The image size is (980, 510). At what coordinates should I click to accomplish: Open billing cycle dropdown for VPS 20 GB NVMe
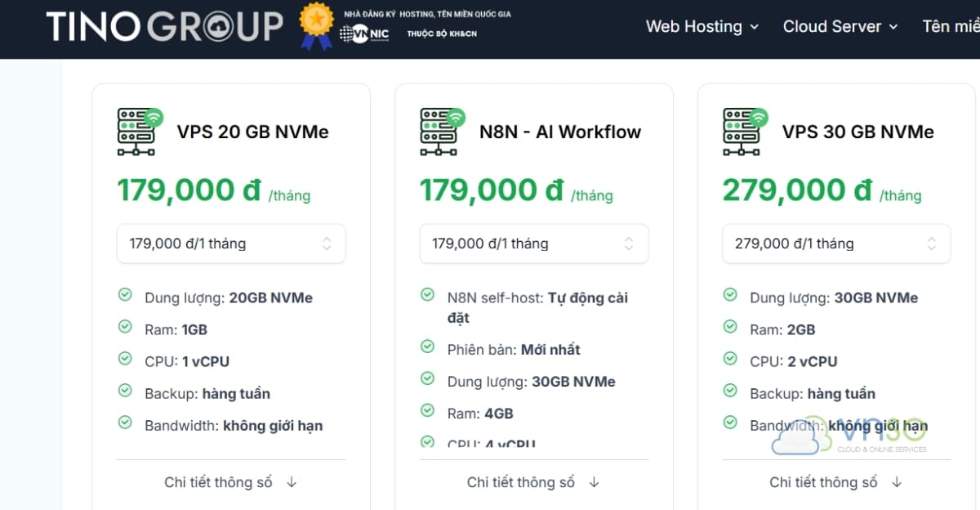pyautogui.click(x=231, y=244)
